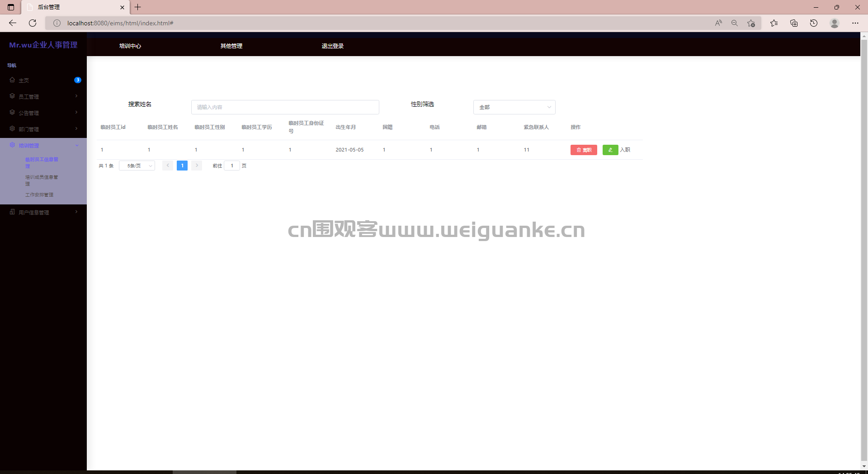Open the favorites list icon
The image size is (868, 474).
pyautogui.click(x=774, y=23)
